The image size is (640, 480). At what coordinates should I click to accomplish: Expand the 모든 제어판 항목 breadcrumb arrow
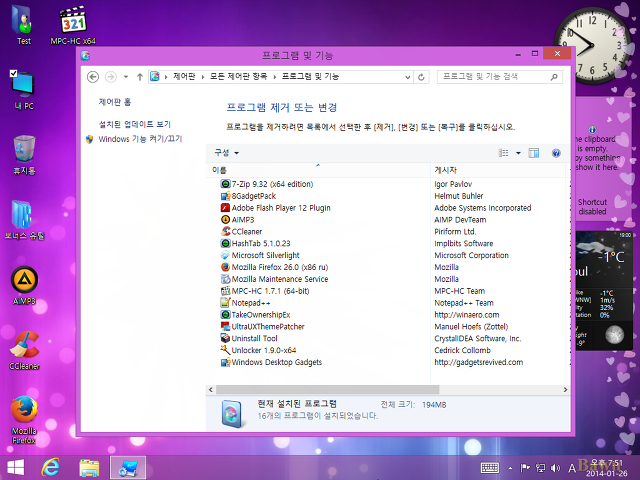275,77
